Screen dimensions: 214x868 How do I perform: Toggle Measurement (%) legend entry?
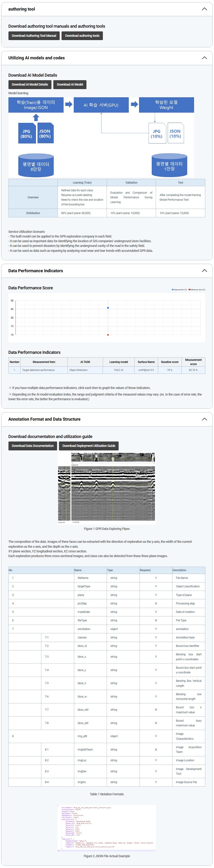coord(179,289)
